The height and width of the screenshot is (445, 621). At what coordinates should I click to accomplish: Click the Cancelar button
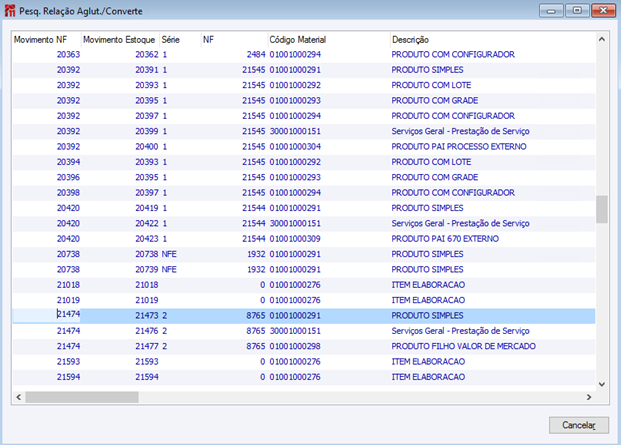[x=579, y=425]
